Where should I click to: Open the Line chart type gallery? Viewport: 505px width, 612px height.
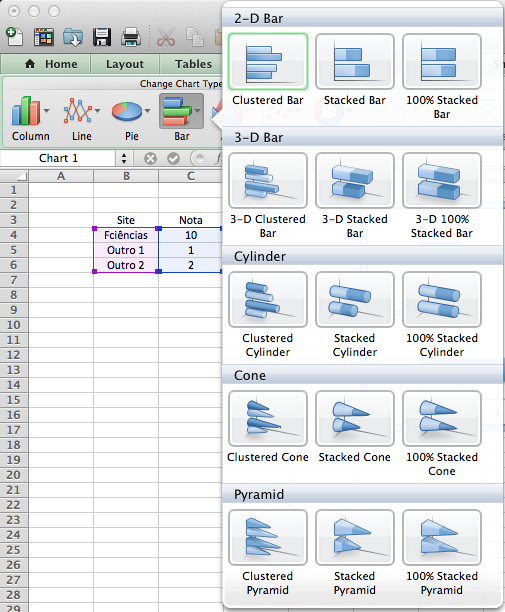[82, 117]
